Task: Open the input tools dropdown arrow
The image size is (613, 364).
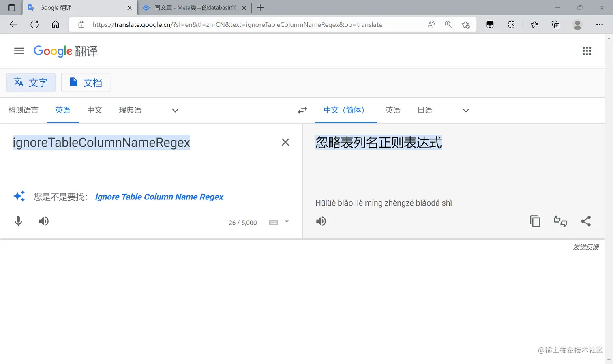Action: [287, 222]
